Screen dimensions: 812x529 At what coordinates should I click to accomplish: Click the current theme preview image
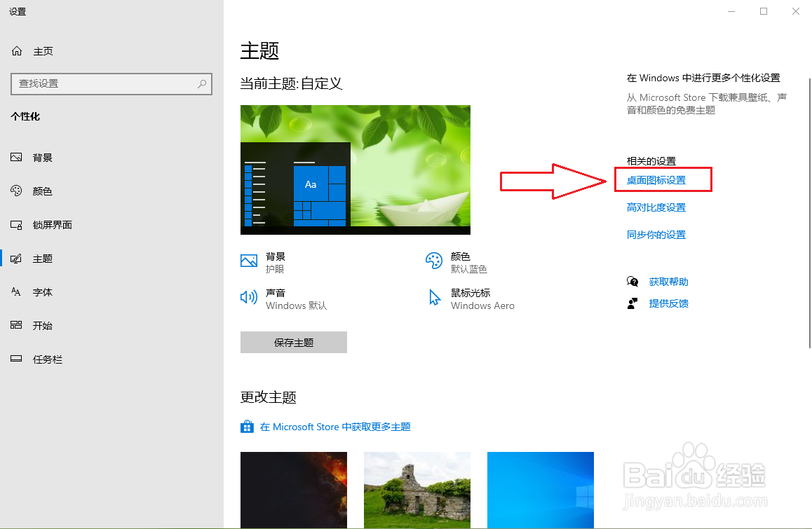tap(356, 170)
